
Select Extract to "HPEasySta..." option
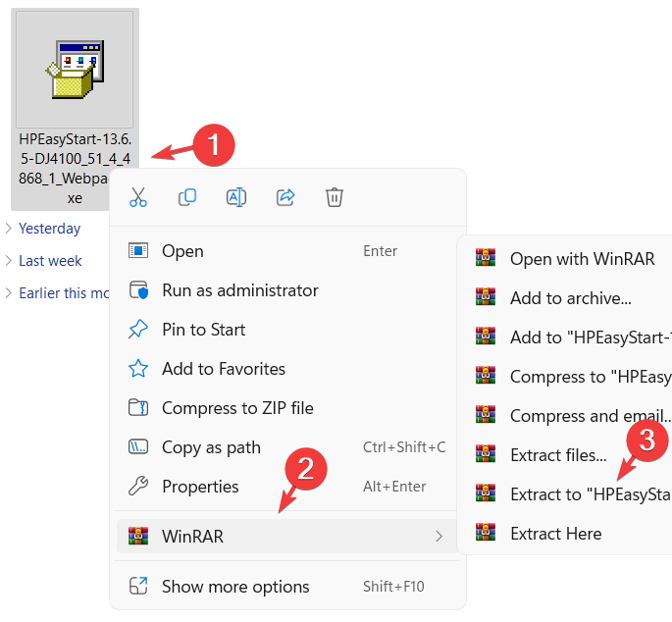coord(567,493)
